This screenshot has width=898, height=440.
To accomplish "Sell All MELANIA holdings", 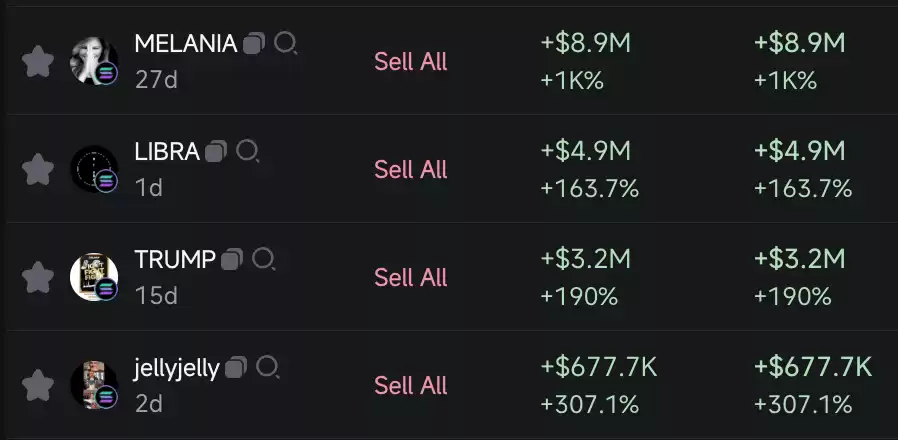I will click(411, 61).
